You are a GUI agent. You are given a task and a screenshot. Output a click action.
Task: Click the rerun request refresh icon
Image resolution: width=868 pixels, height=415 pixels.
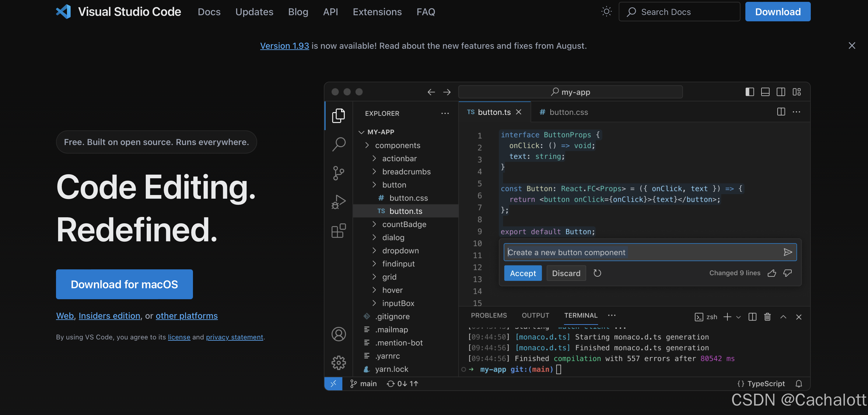pos(597,273)
